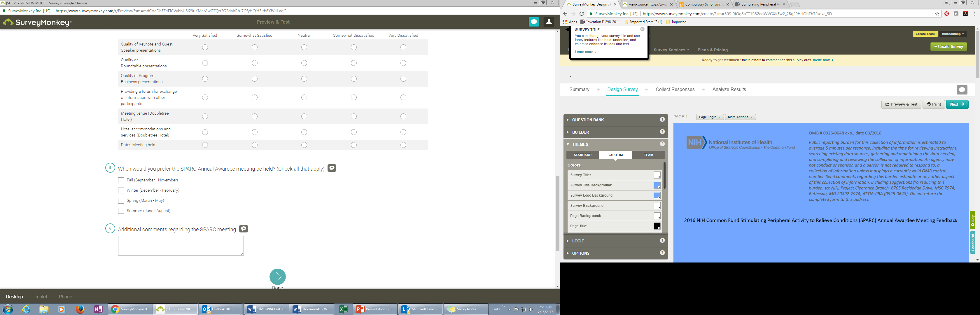
Task: Open comment bubble beside question 5
Action: tap(332, 168)
